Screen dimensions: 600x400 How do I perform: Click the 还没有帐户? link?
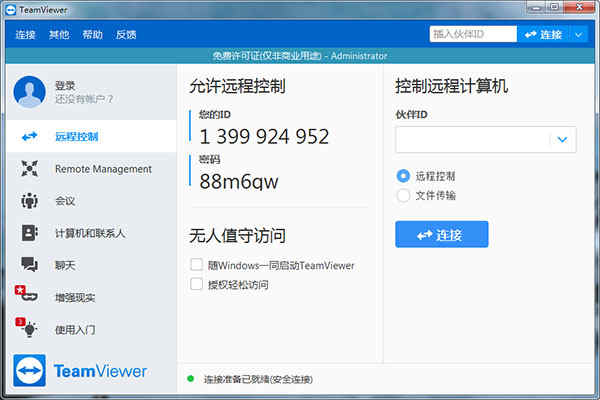pos(84,99)
